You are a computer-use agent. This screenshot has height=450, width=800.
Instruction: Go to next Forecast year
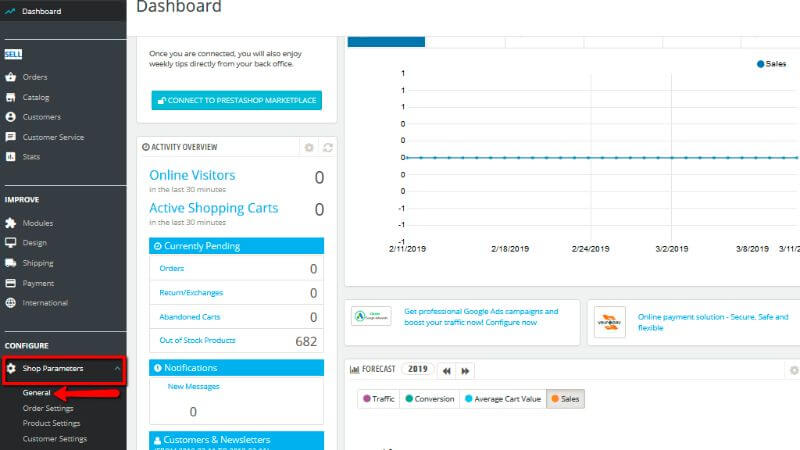point(465,371)
